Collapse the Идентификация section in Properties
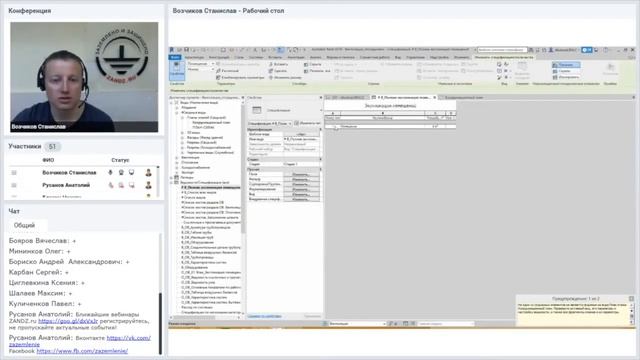Screen dimensions: 640x360 (x=320, y=129)
